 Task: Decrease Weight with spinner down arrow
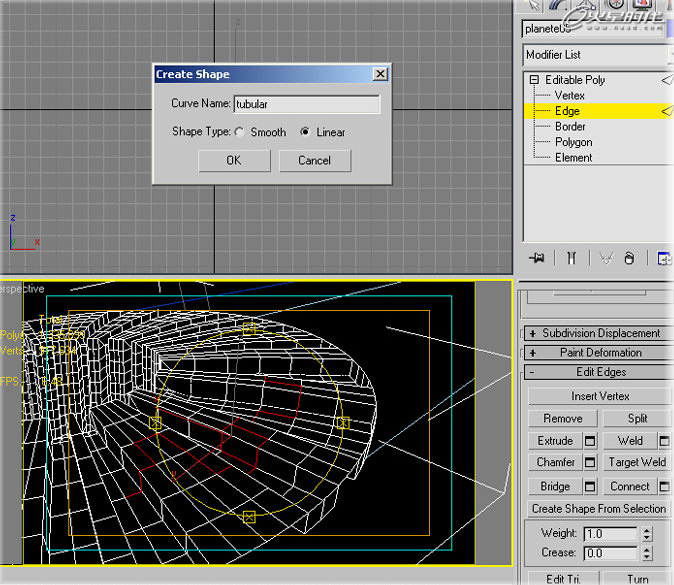[x=647, y=538]
